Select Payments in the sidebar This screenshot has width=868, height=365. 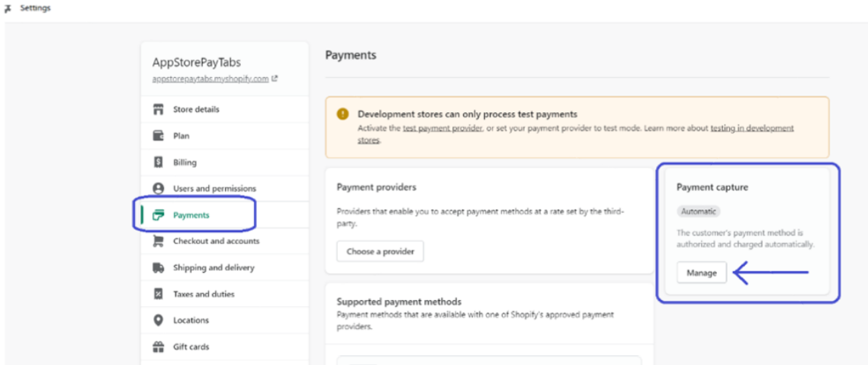225,215
